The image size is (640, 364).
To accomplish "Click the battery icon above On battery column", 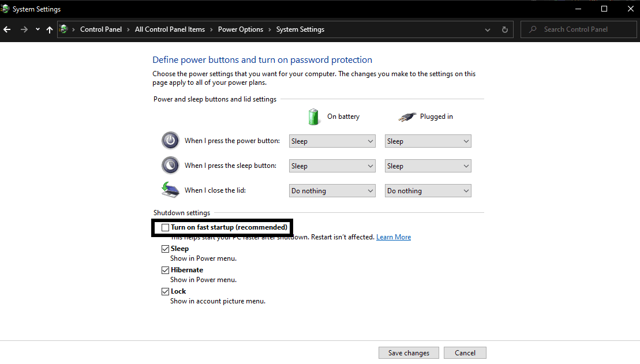I will coord(313,117).
